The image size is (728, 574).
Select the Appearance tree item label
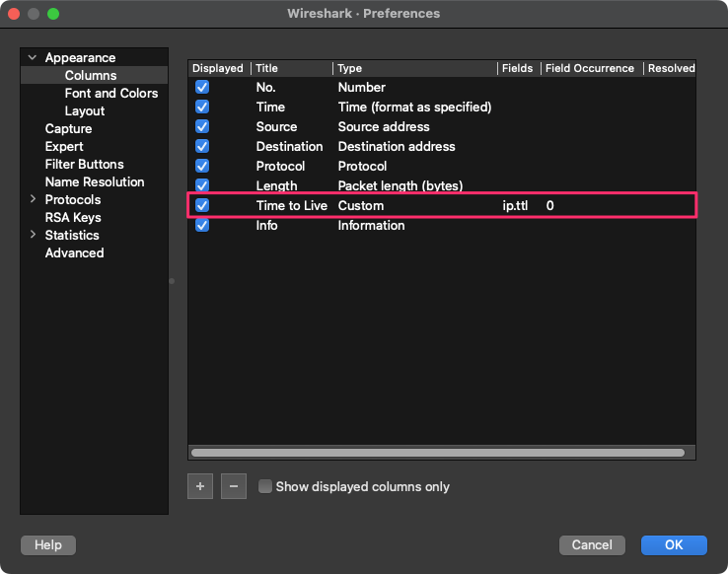point(80,57)
